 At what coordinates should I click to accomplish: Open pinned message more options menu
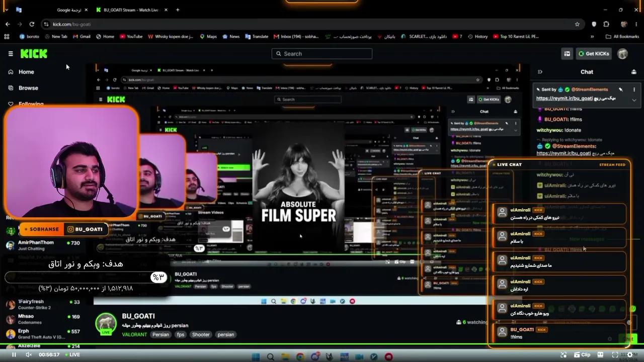[x=634, y=89]
